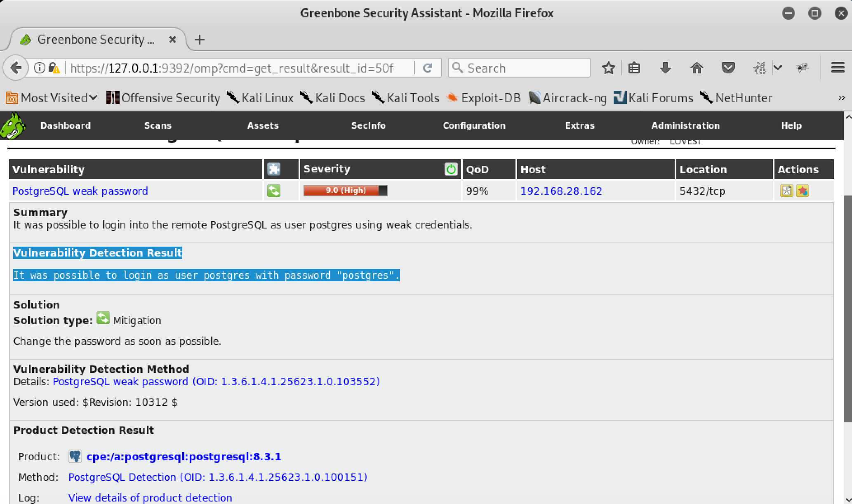Screen dimensions: 852x504
Task: Go to the Firefox home page
Action: click(697, 68)
